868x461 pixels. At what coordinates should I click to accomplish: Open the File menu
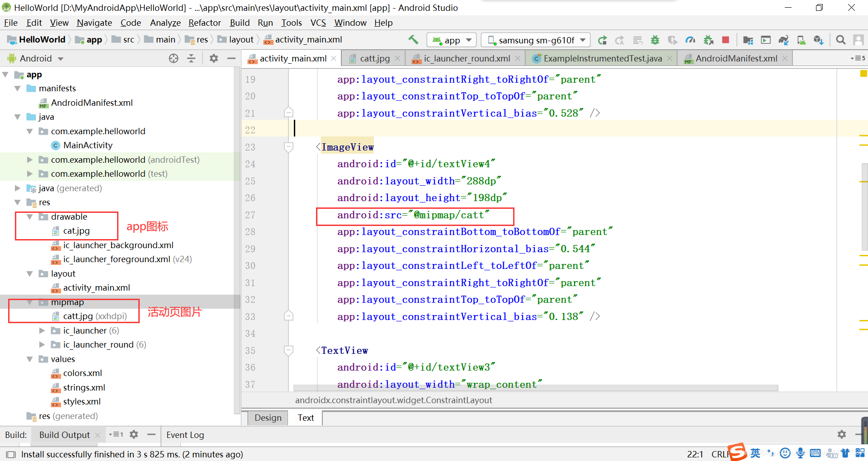click(11, 23)
